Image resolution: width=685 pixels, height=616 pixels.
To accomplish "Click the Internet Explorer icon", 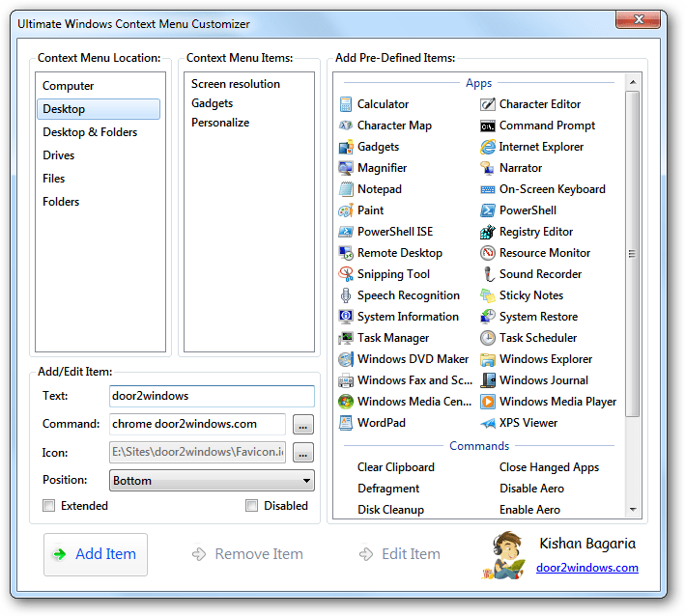I will point(488,147).
